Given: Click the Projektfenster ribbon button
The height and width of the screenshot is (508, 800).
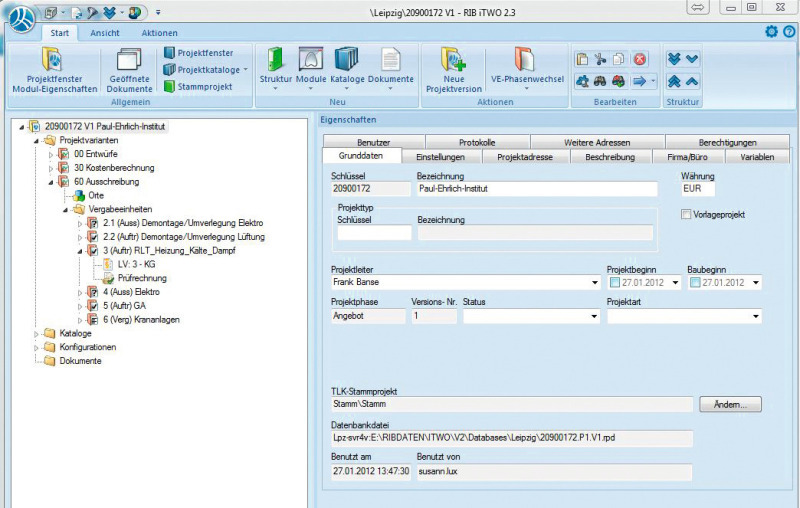Looking at the screenshot, I should point(199,53).
